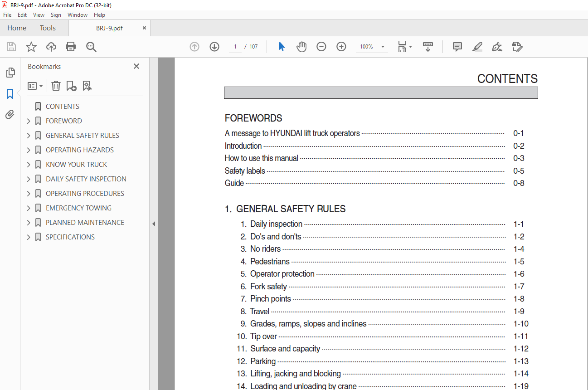
Task: Open the zoom level dropdown
Action: click(383, 47)
